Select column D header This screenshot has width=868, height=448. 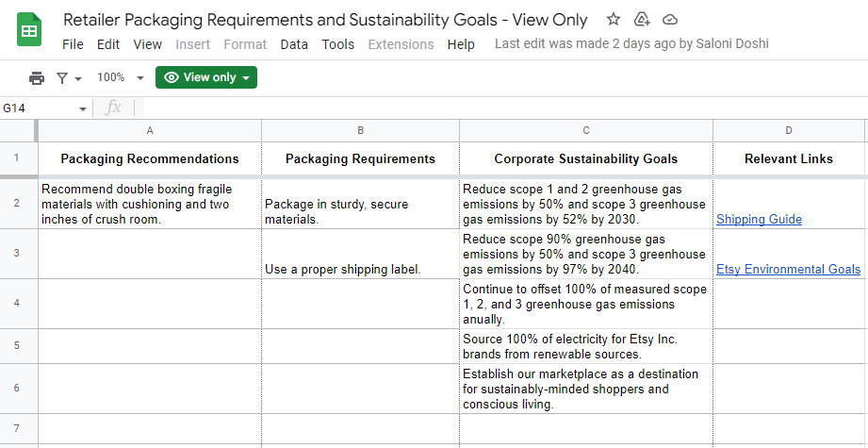789,131
